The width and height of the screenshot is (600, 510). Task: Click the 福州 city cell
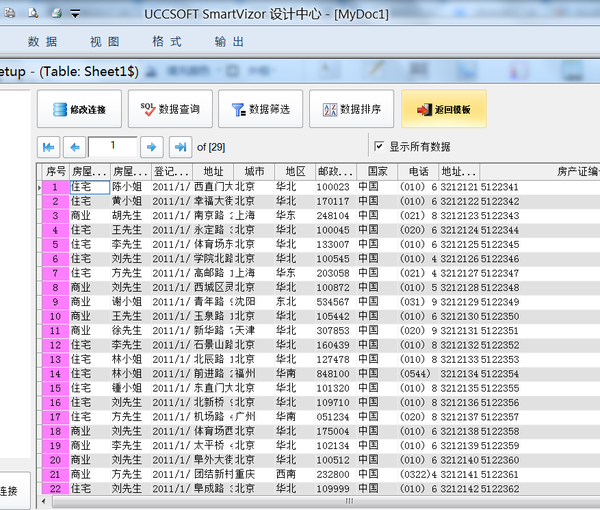click(254, 374)
